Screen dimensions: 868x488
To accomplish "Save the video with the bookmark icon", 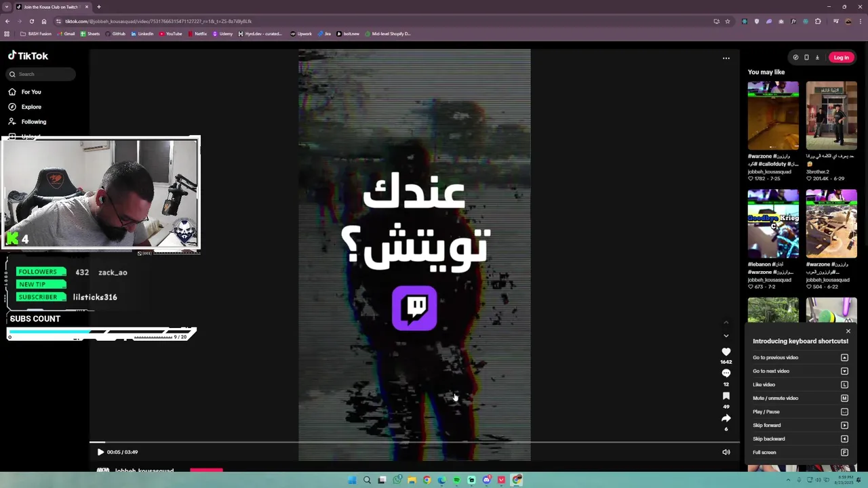I will [x=726, y=396].
